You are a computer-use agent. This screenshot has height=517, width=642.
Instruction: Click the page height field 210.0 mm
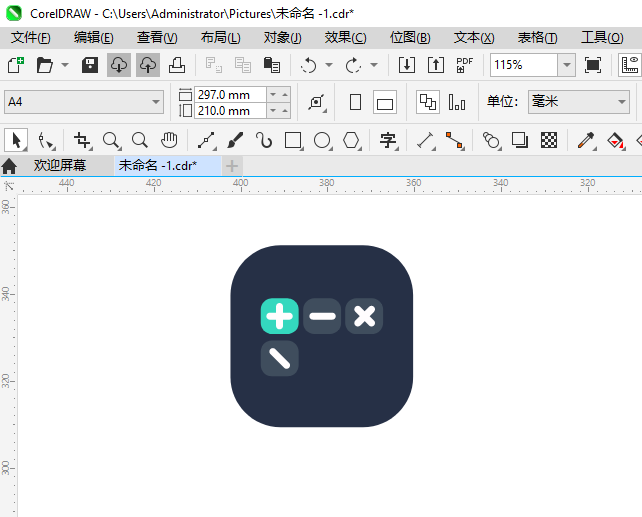coord(230,111)
